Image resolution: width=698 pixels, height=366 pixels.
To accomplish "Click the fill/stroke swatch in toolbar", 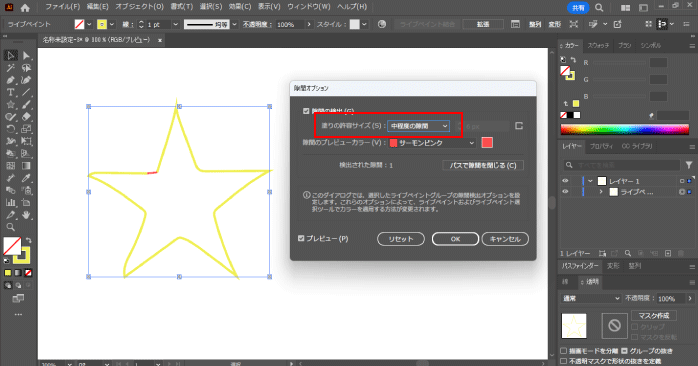I will [x=16, y=250].
